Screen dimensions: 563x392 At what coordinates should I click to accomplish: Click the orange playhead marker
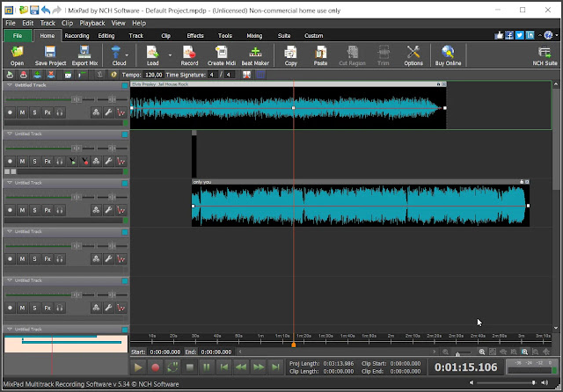pos(293,345)
